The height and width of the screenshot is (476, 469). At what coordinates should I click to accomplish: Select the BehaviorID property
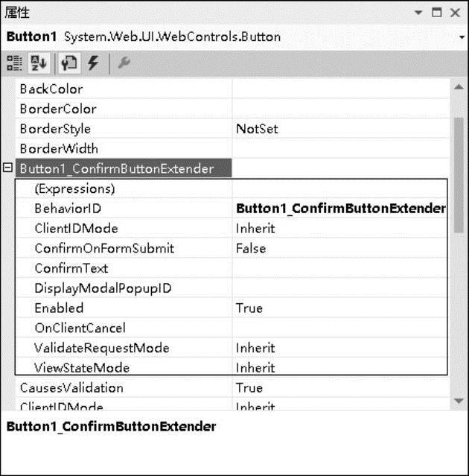124,209
